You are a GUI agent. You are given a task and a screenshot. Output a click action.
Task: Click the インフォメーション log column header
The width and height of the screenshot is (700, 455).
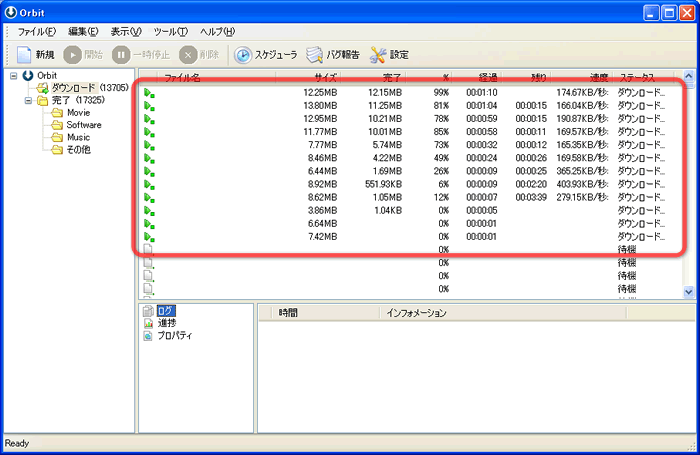pos(503,313)
